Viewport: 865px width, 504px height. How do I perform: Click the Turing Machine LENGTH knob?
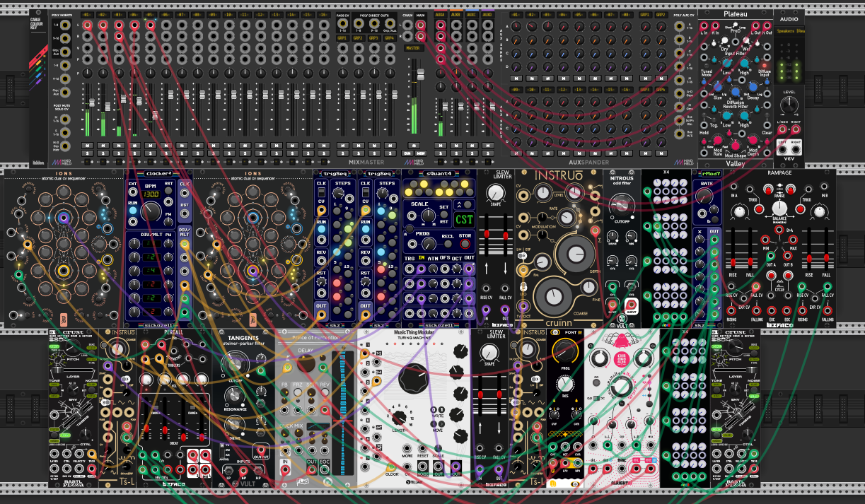coord(399,416)
